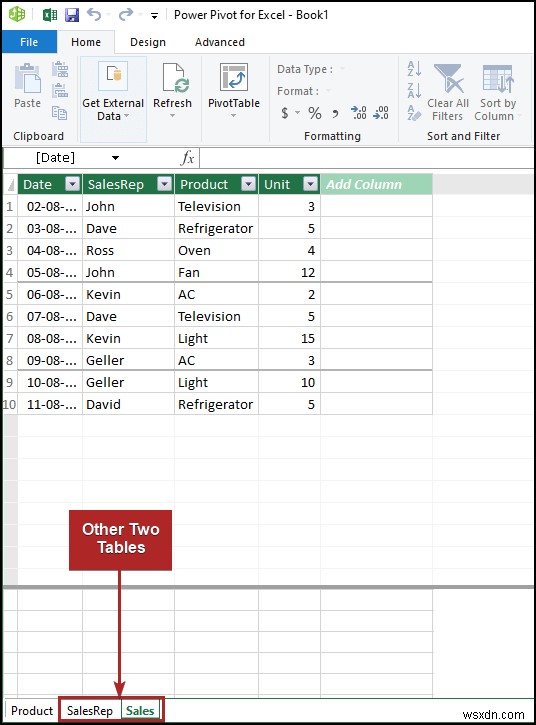The width and height of the screenshot is (536, 725).
Task: Apply thousands separator comma format
Action: 335,113
